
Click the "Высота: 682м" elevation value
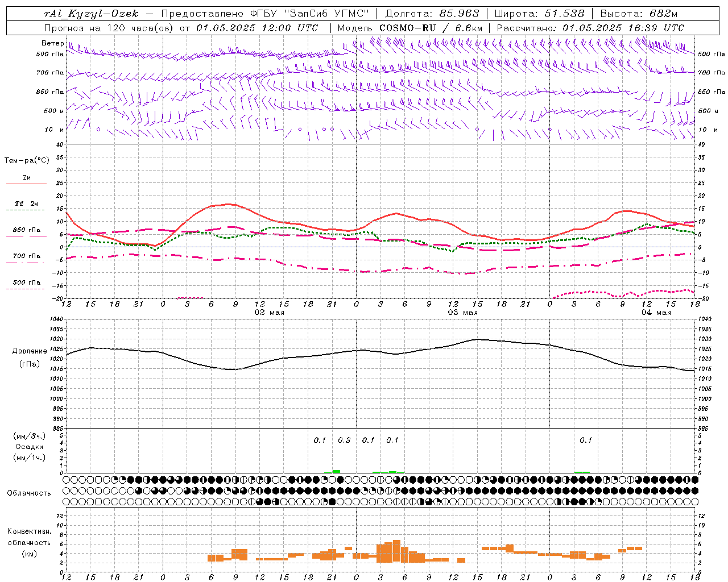639,14
